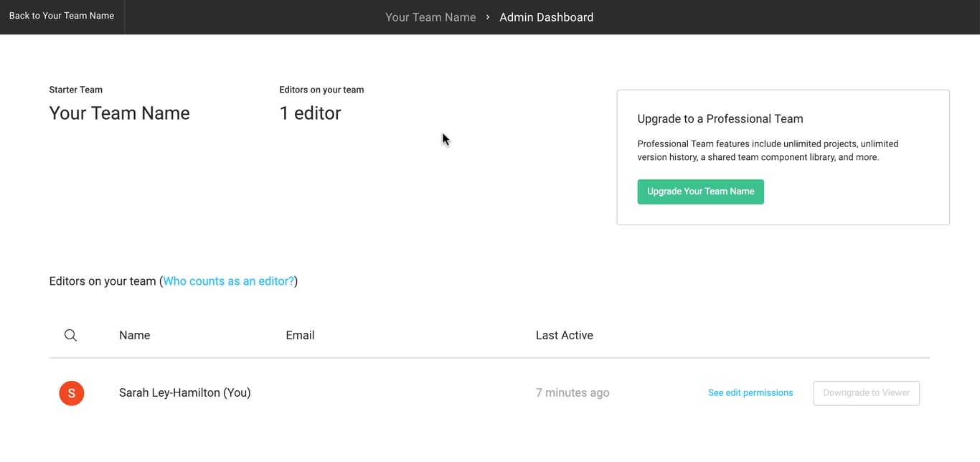Click Sarah's orange S avatar
The width and height of the screenshot is (980, 462).
pyautogui.click(x=72, y=393)
